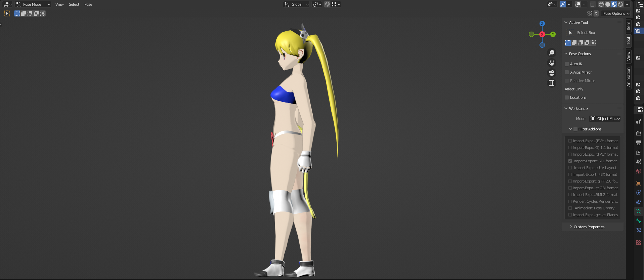Enable Affect Only Locations checkbox
This screenshot has height=280, width=644.
[x=567, y=97]
